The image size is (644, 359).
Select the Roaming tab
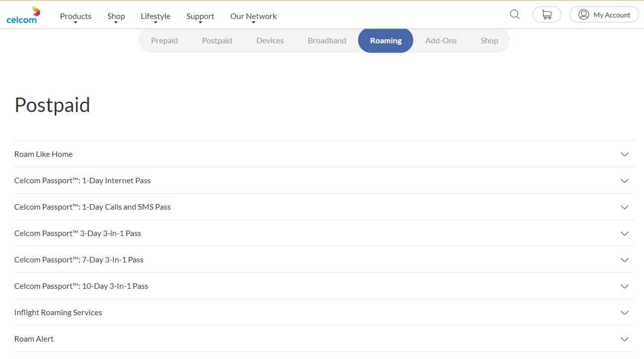coord(385,41)
